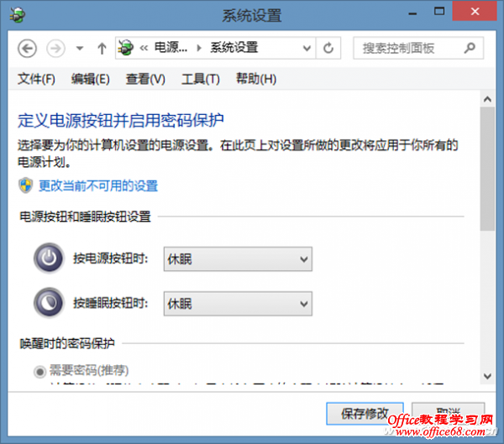
Task: Refresh the page with the refresh icon
Action: point(328,48)
